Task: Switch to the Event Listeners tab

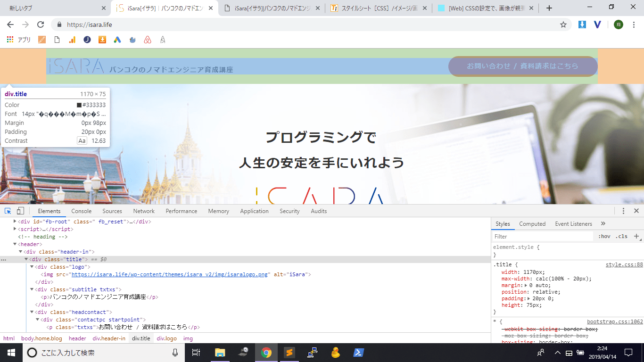Action: [x=573, y=224]
